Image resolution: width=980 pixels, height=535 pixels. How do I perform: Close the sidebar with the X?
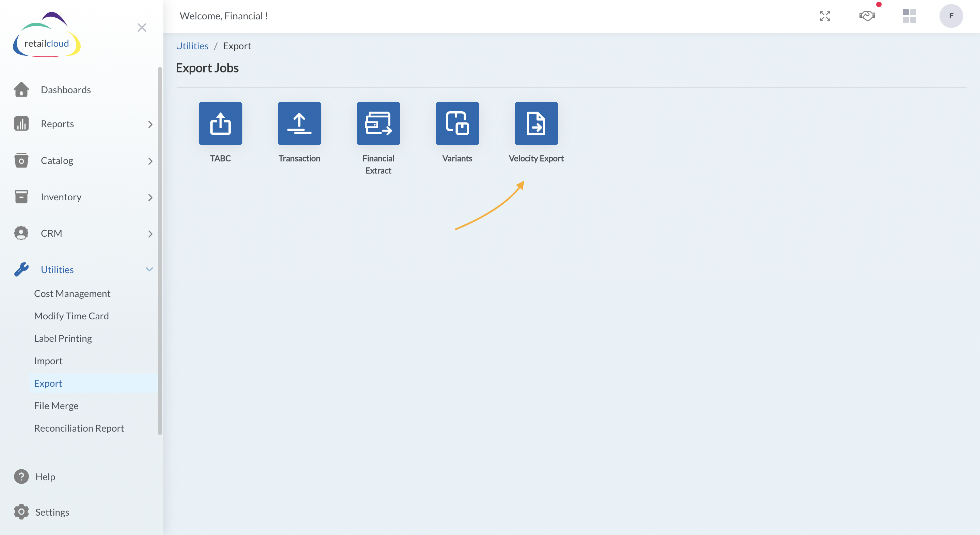[x=142, y=27]
